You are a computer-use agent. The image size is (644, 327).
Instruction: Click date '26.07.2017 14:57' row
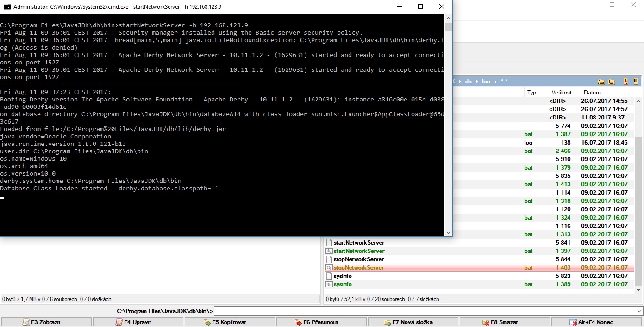click(x=604, y=109)
